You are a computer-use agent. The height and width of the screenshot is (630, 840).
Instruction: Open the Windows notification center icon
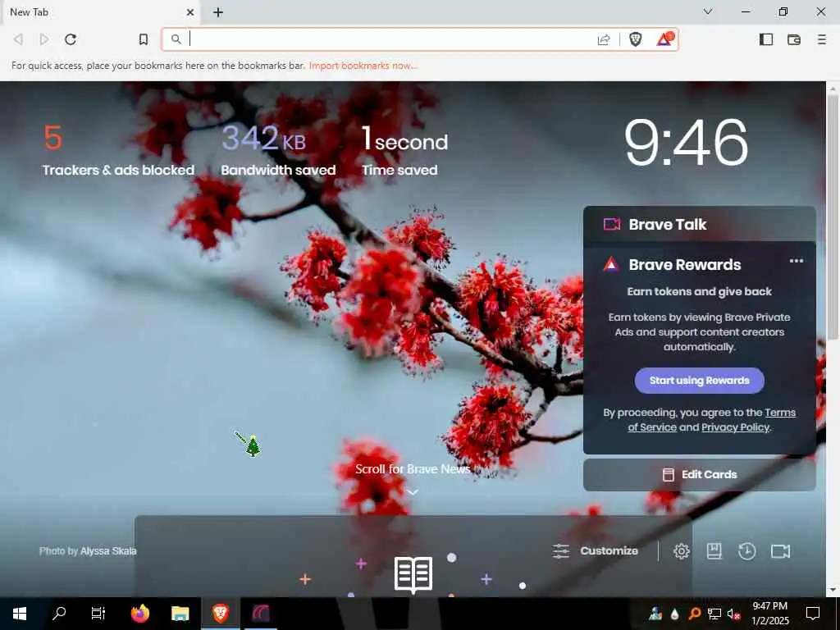coord(813,614)
